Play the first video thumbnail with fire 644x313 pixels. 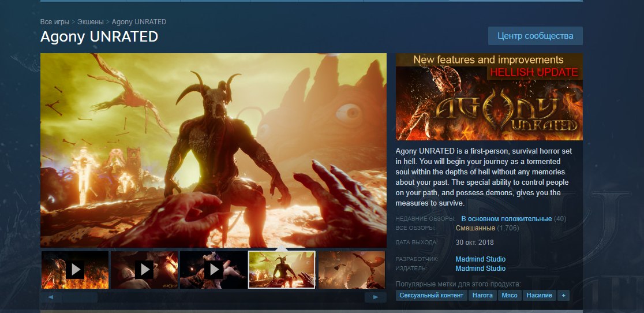pyautogui.click(x=75, y=270)
